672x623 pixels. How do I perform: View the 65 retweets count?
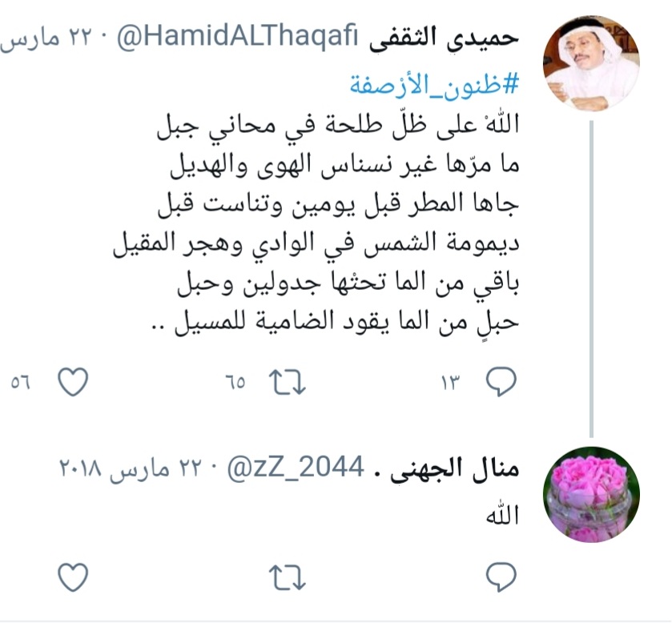pos(235,382)
